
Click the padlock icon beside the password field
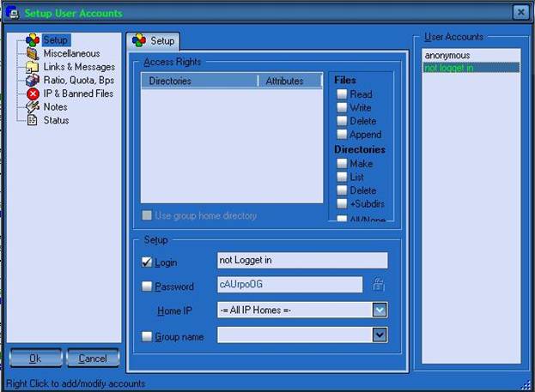point(376,286)
